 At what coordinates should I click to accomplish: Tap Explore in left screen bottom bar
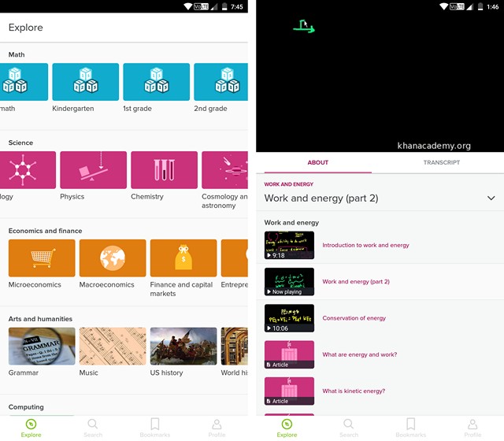(x=31, y=428)
